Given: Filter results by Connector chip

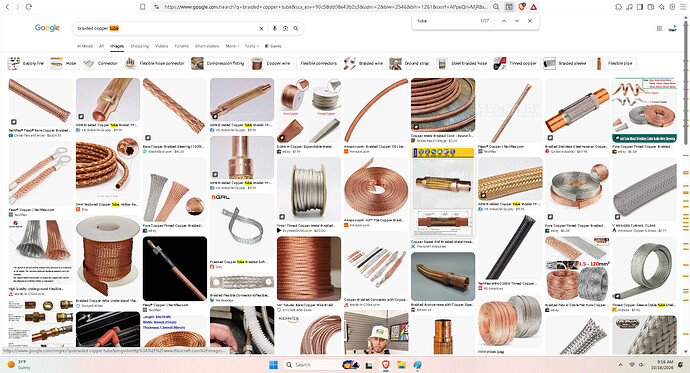Looking at the screenshot, I should click(101, 63).
